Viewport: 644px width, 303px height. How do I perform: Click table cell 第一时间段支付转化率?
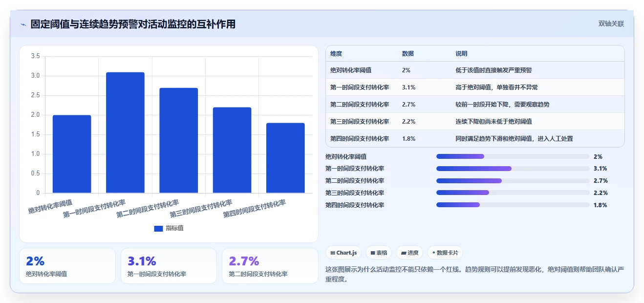click(360, 87)
